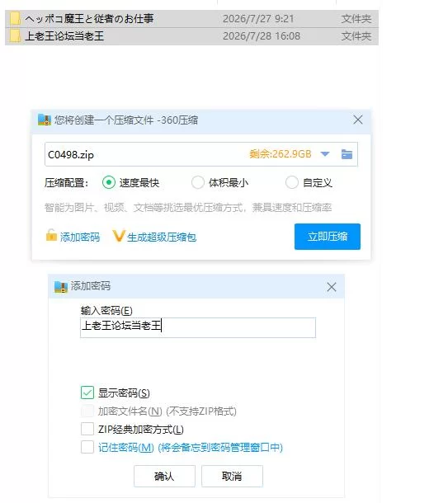Select the 上老王论坛当老王 folder icon

pos(15,35)
